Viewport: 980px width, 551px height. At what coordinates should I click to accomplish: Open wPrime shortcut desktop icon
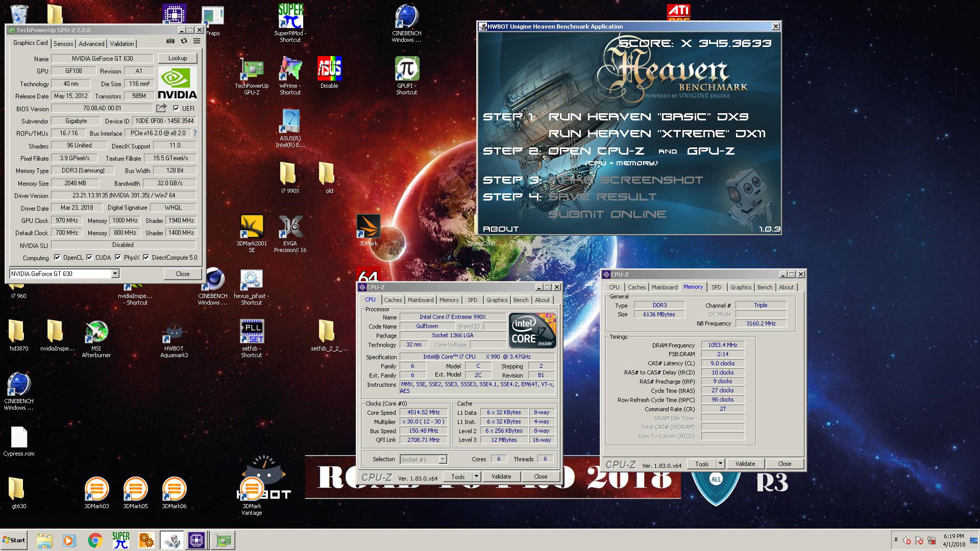290,76
